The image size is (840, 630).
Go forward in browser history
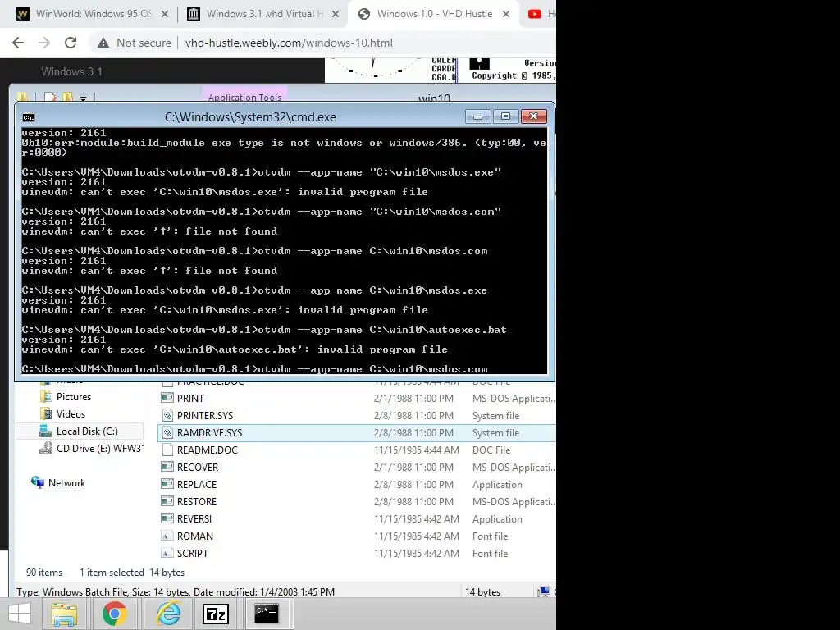44,43
